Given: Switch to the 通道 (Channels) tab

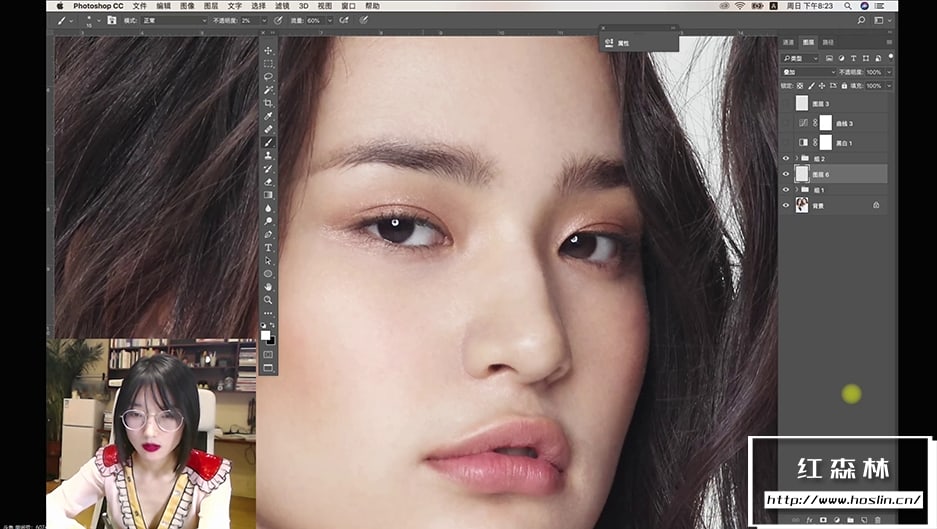Looking at the screenshot, I should (x=789, y=42).
